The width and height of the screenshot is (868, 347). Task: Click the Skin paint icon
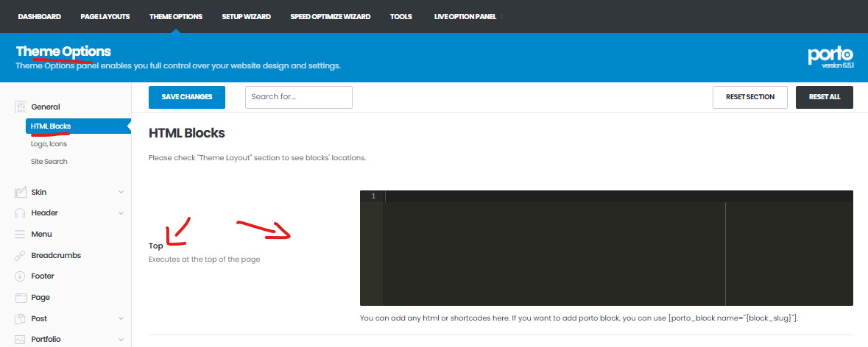coord(21,193)
